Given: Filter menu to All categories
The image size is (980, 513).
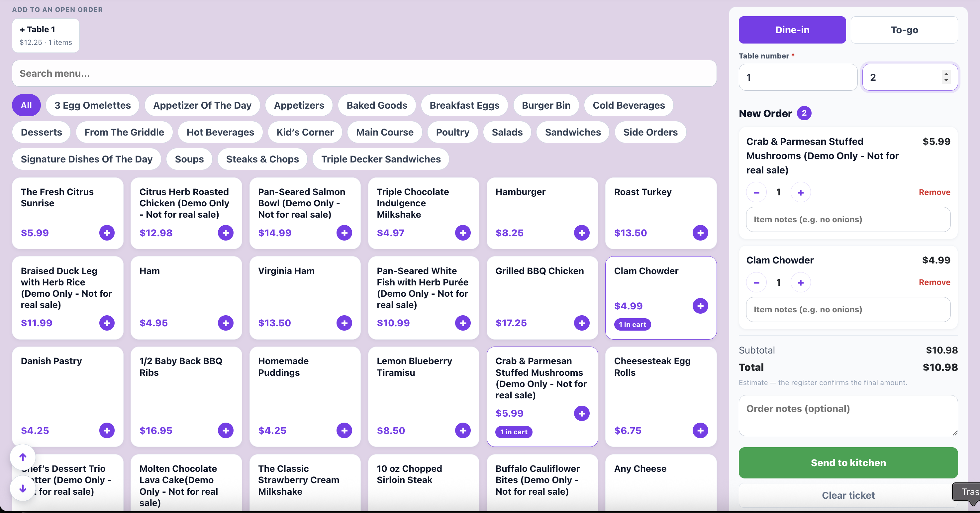Looking at the screenshot, I should (26, 105).
